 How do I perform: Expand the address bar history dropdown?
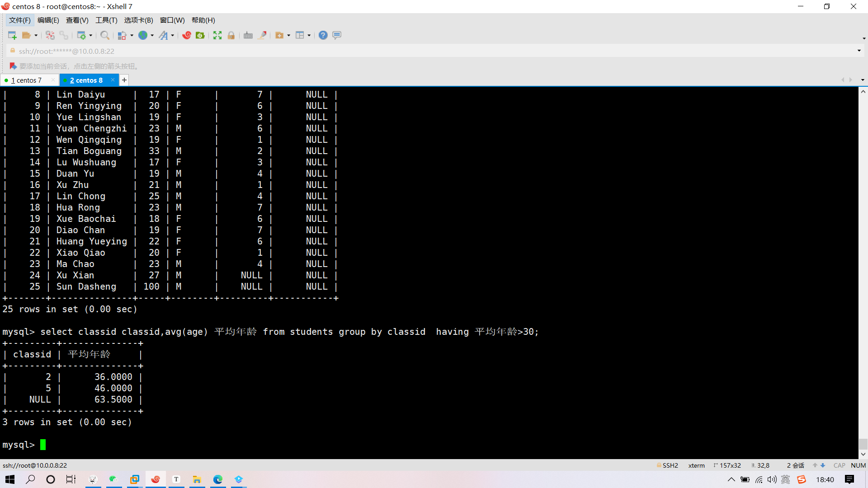[859, 51]
